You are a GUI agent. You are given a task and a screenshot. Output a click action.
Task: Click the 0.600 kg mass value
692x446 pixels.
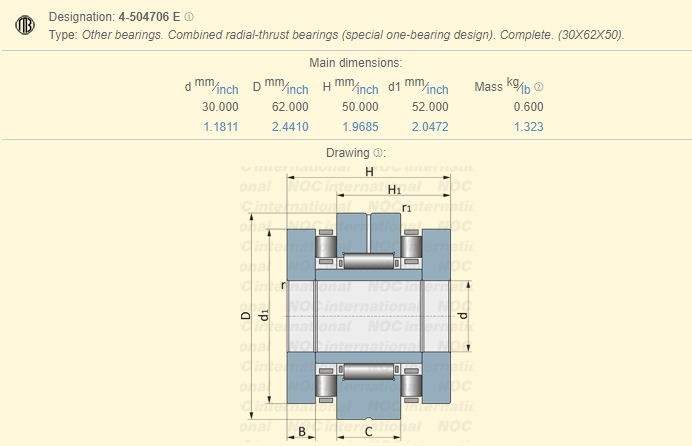[x=528, y=107]
